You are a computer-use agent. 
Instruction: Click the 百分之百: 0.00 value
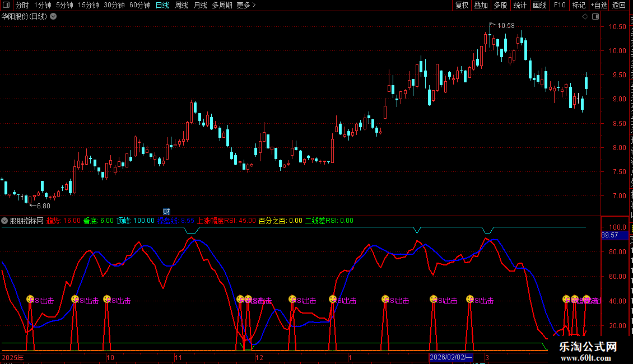click(280, 221)
